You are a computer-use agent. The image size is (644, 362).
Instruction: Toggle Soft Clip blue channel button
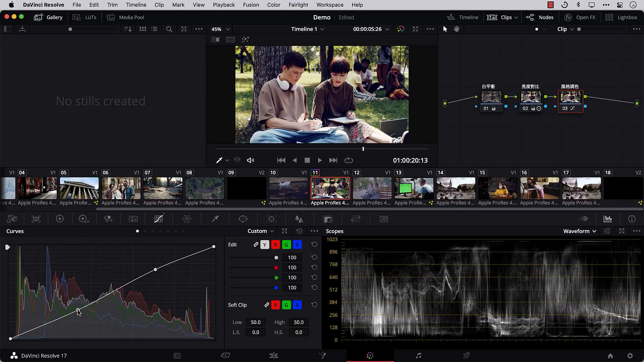[x=297, y=305]
